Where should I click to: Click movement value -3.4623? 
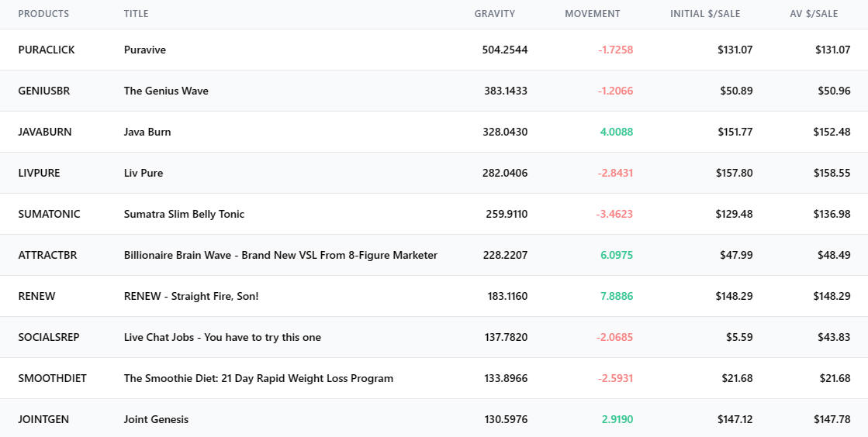pos(614,214)
